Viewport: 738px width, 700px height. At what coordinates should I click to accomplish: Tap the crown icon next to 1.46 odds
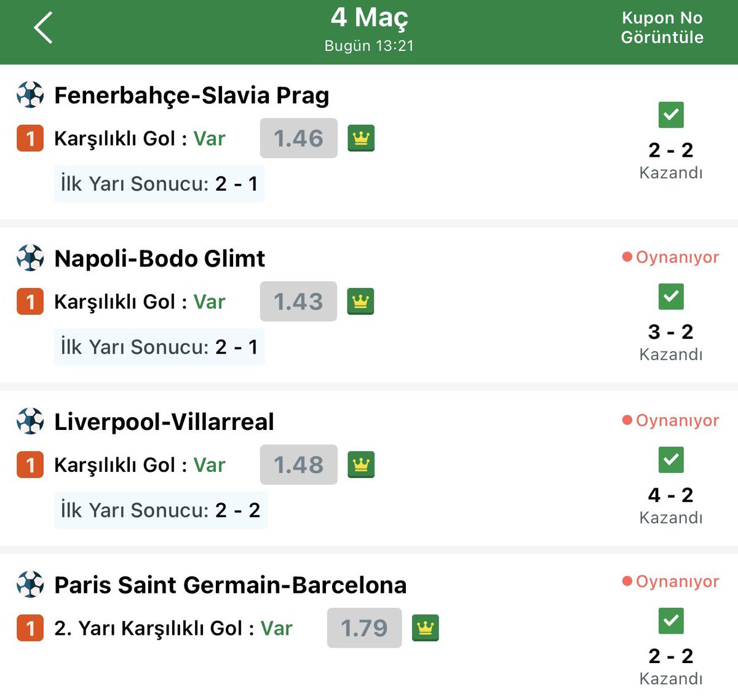pyautogui.click(x=361, y=138)
